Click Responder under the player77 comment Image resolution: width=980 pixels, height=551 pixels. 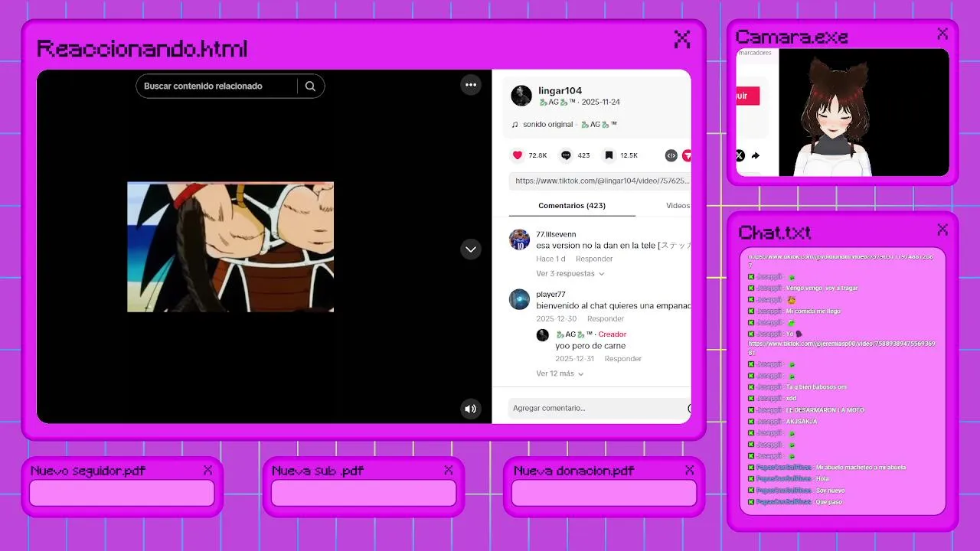606,319
